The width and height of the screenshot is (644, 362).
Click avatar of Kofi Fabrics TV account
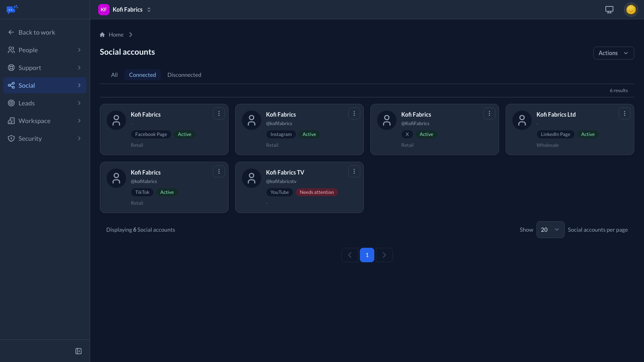click(252, 178)
